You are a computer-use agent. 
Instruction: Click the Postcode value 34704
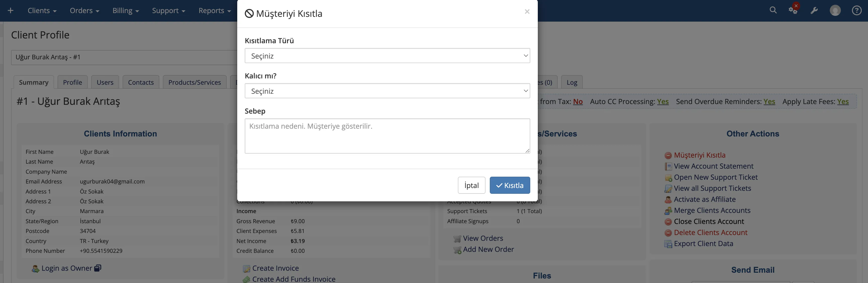tap(88, 231)
